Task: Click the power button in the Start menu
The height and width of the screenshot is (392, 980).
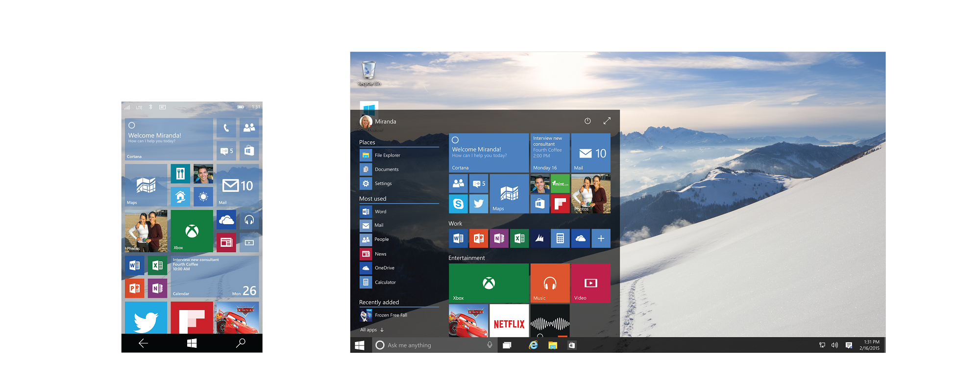Action: (x=588, y=121)
